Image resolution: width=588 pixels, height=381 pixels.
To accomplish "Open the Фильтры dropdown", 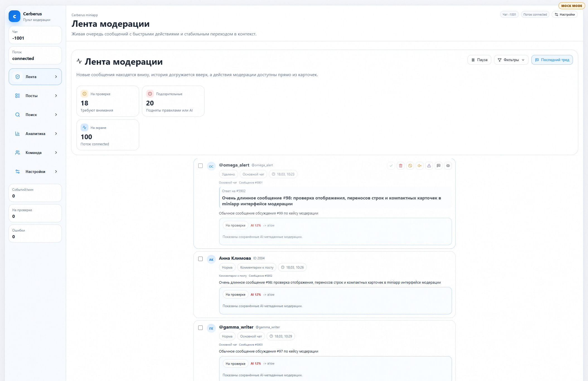I will point(511,60).
